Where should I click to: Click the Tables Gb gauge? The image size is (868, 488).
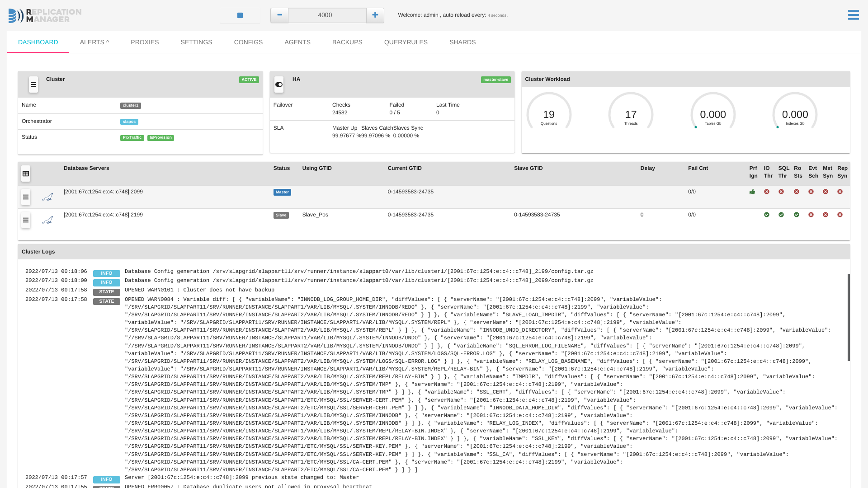coord(713,111)
